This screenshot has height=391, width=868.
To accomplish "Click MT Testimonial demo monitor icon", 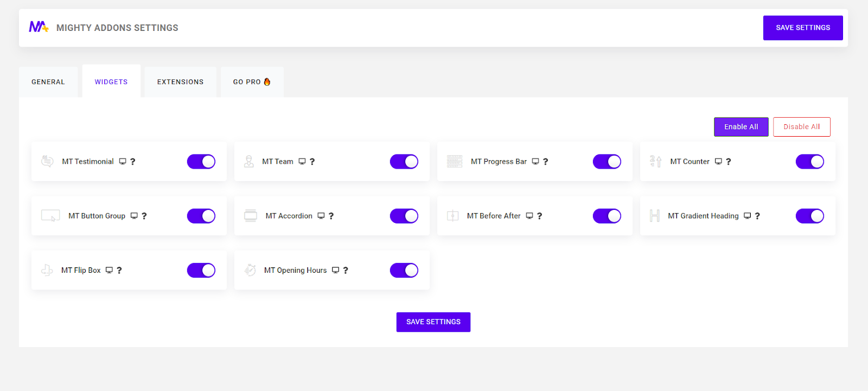I will (123, 162).
